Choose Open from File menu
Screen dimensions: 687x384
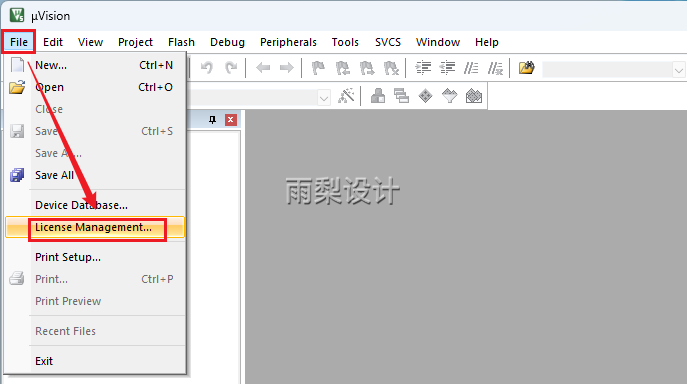pos(96,87)
